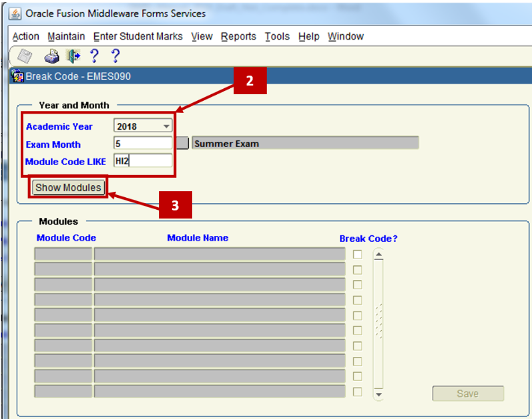Screen dimensions: 532x419
Task: Click the Modules list scrollbar track
Action: click(x=378, y=321)
